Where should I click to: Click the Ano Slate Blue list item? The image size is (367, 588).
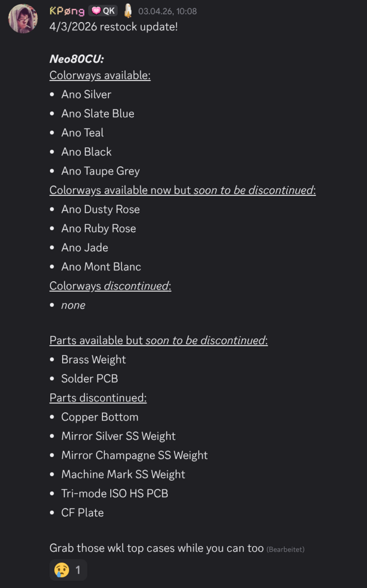point(98,114)
